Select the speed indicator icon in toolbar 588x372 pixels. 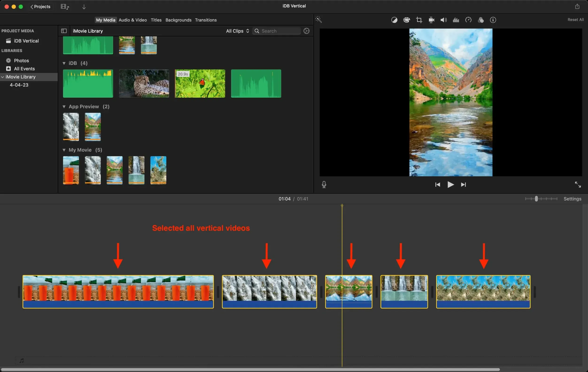[468, 20]
